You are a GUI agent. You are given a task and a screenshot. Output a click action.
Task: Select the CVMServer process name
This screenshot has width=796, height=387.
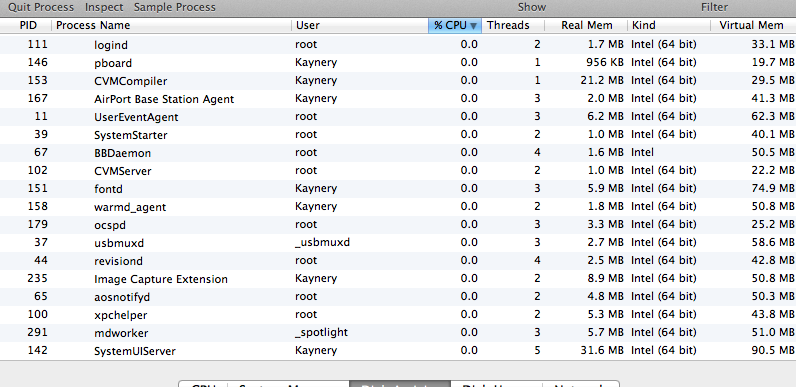(122, 171)
